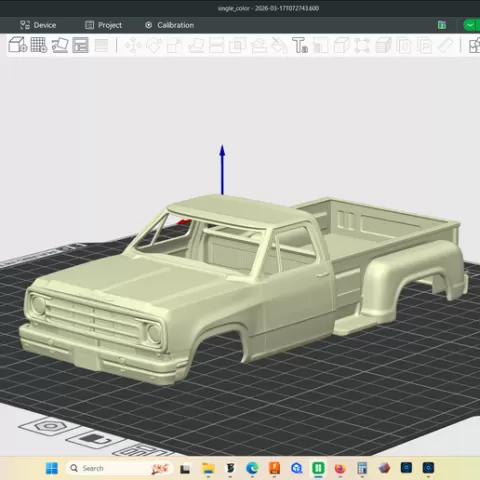This screenshot has height=480, width=480.
Task: Open the orange F app on taskbar
Action: tap(275, 468)
